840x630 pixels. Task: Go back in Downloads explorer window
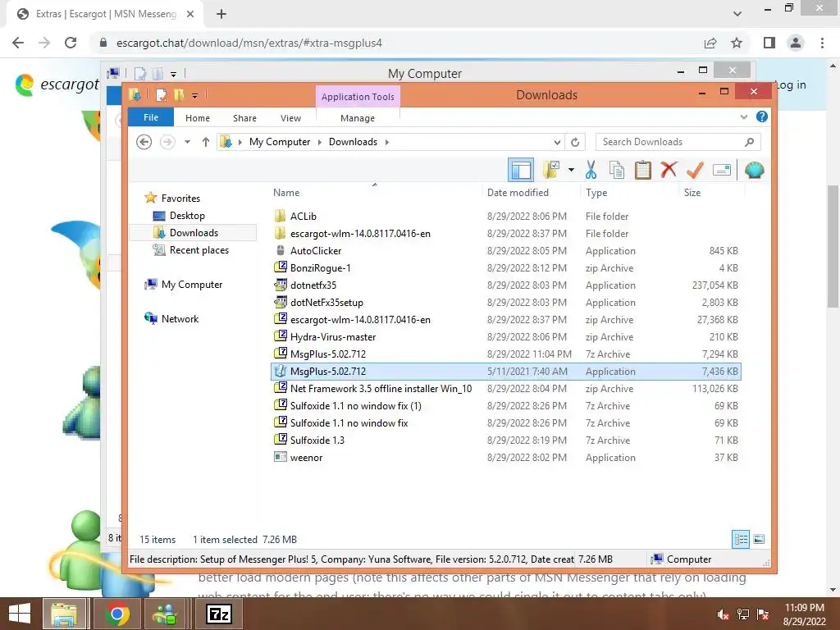tap(144, 142)
